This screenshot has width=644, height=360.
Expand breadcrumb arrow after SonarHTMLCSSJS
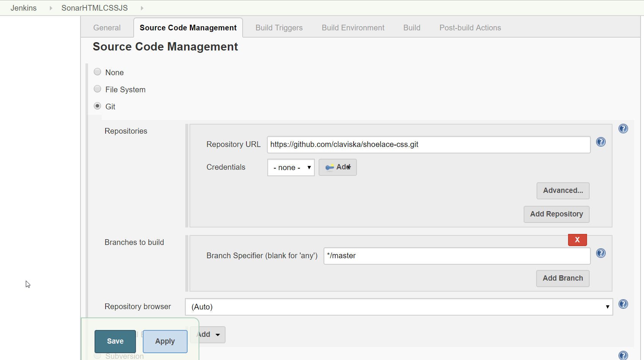142,8
